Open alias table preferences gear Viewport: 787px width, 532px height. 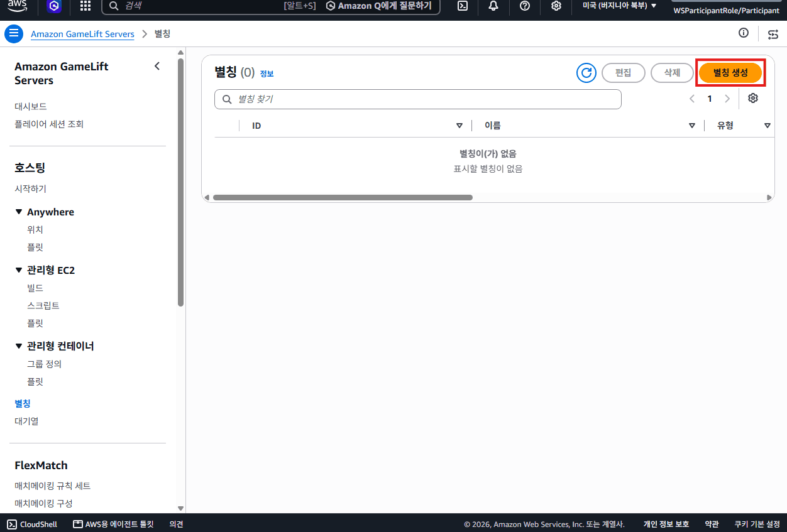[x=753, y=98]
